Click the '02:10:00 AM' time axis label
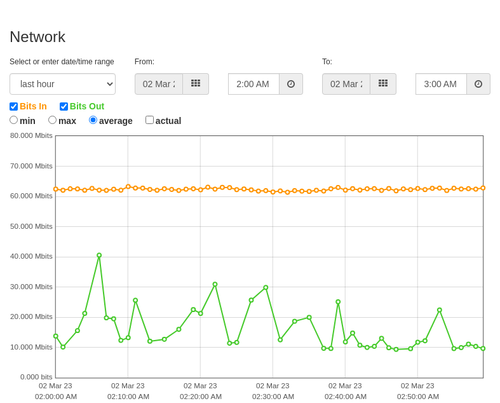This screenshot has width=500, height=403. click(x=128, y=397)
